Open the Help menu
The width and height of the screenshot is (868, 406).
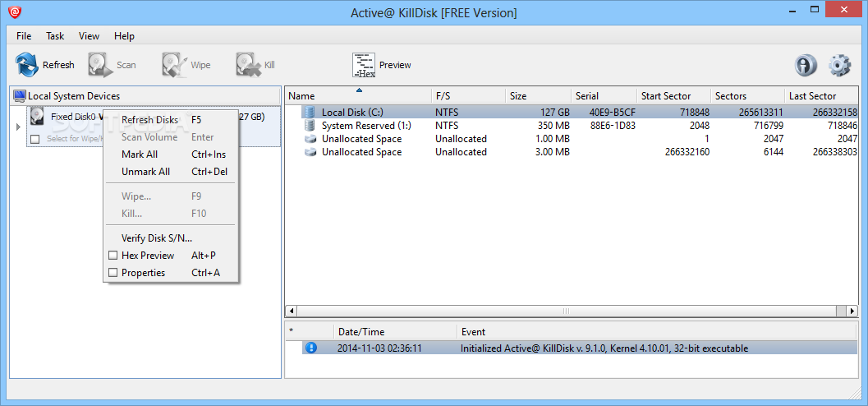[x=124, y=36]
